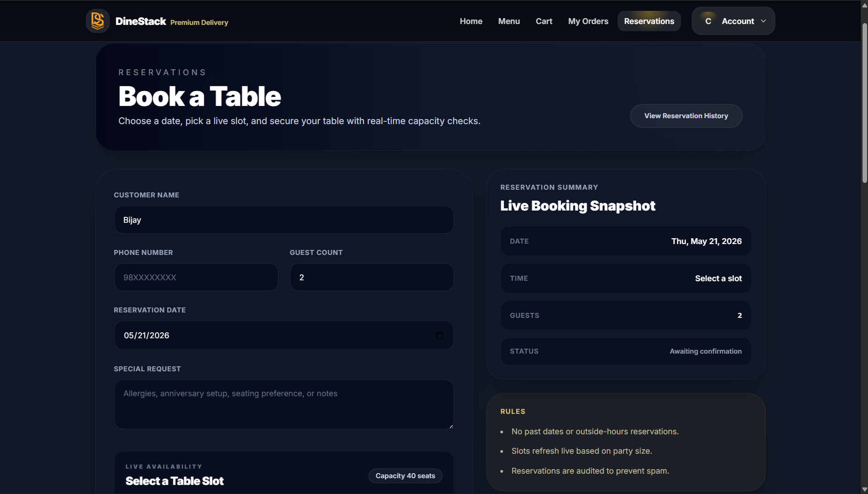Open the Menu page
Screen dimensions: 868x494
[509, 21]
